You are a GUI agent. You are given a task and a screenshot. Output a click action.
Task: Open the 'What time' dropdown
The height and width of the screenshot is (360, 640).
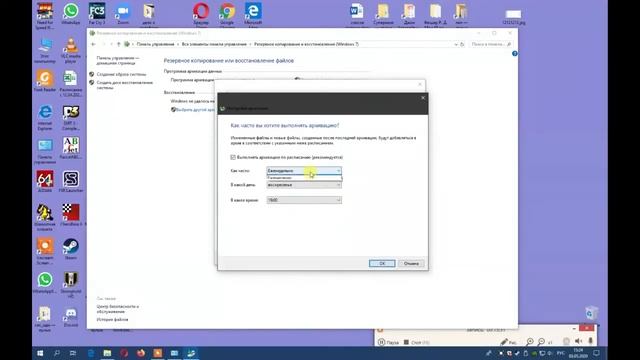tap(304, 200)
